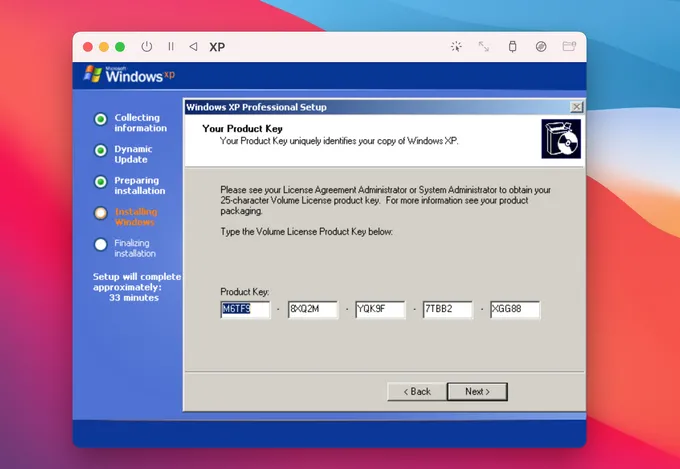The width and height of the screenshot is (680, 469).
Task: Click the first product key field M6TF9
Action: [245, 309]
